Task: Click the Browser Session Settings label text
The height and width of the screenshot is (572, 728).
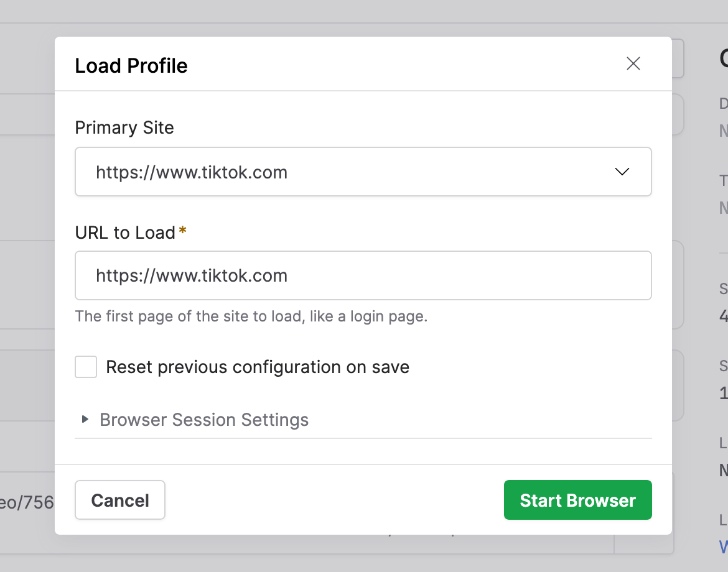Action: tap(204, 419)
